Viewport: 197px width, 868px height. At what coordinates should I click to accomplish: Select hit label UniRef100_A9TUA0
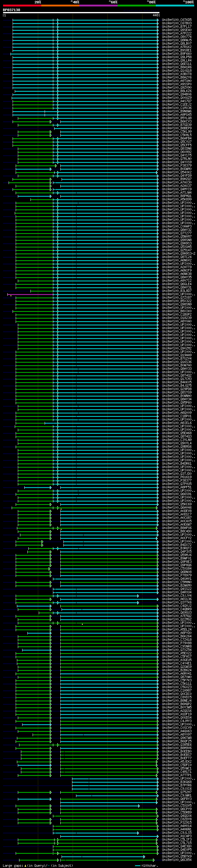point(177,81)
